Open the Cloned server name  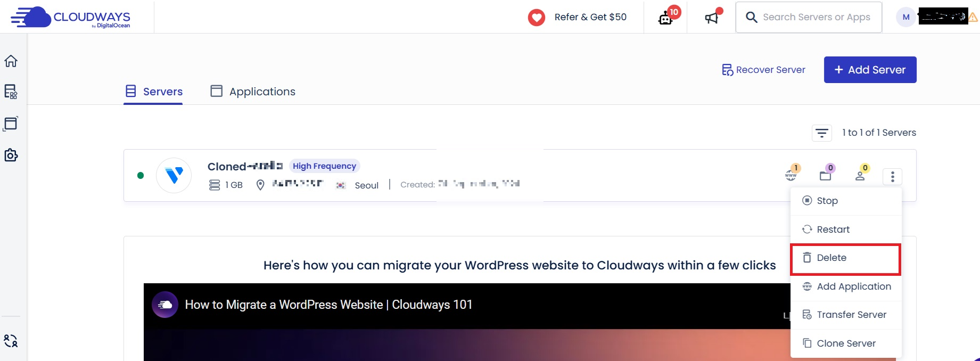pyautogui.click(x=245, y=166)
